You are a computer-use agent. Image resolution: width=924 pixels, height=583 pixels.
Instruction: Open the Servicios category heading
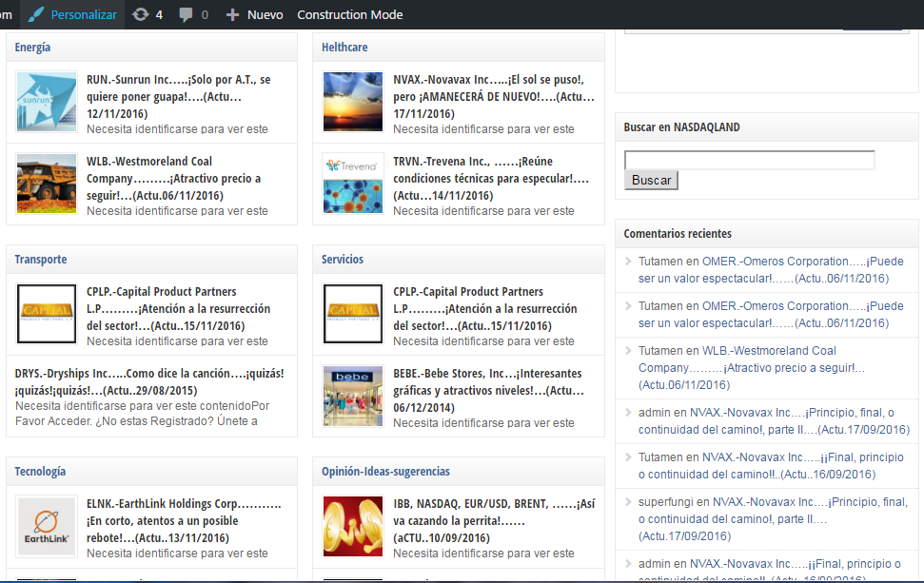click(343, 259)
